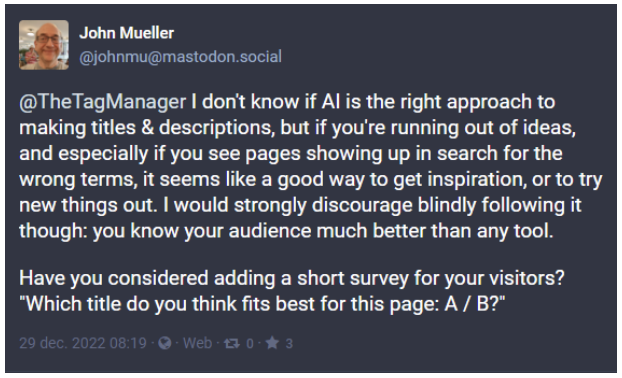
Task: Open the John Mueller display name
Action: pyautogui.click(x=127, y=33)
